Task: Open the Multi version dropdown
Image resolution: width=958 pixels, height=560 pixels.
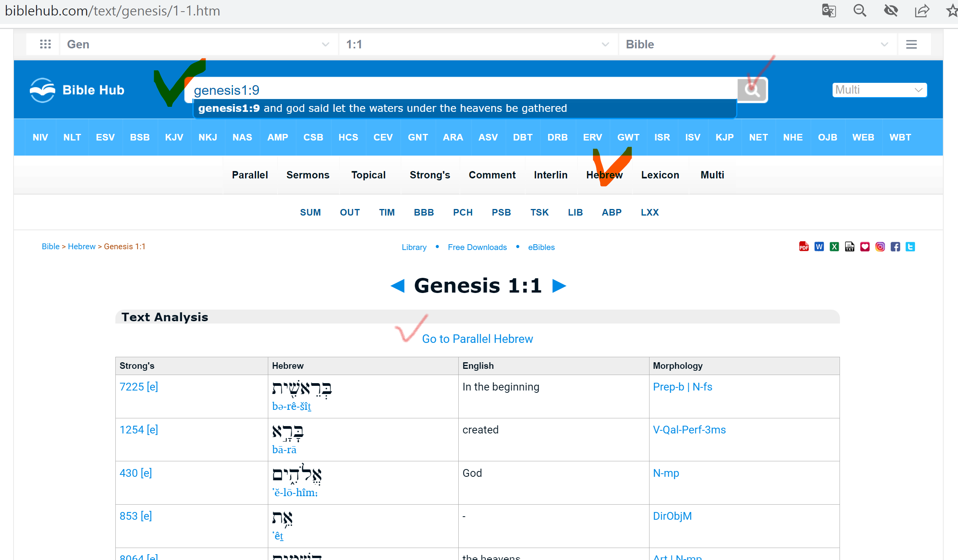Action: (x=879, y=90)
